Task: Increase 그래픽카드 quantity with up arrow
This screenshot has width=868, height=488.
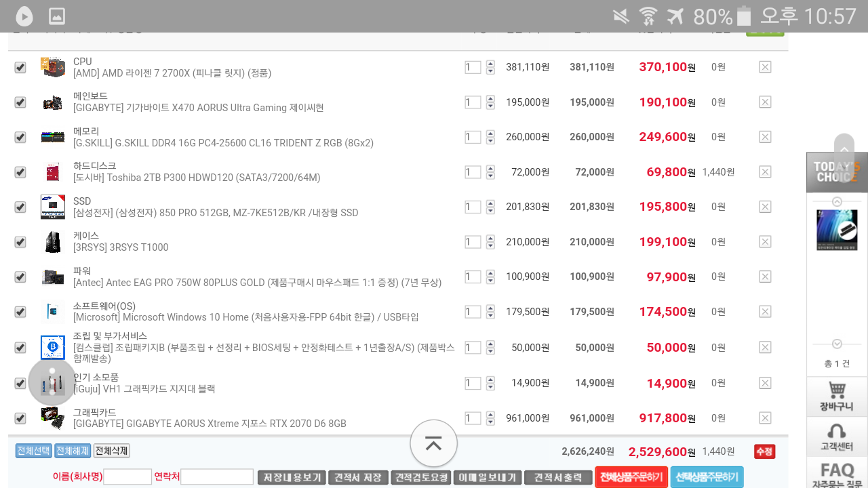Action: click(x=490, y=414)
